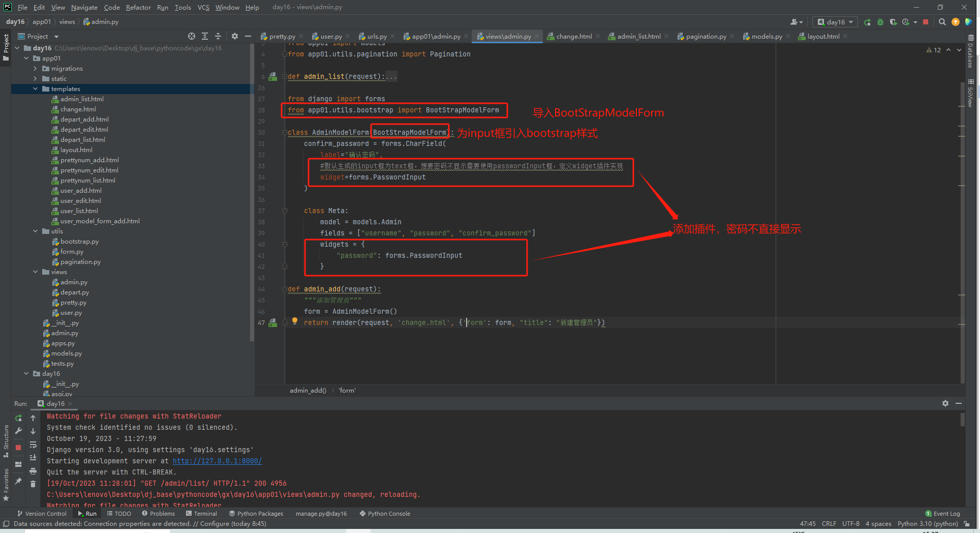This screenshot has height=533, width=980.
Task: Collapse the views folder
Action: point(36,272)
